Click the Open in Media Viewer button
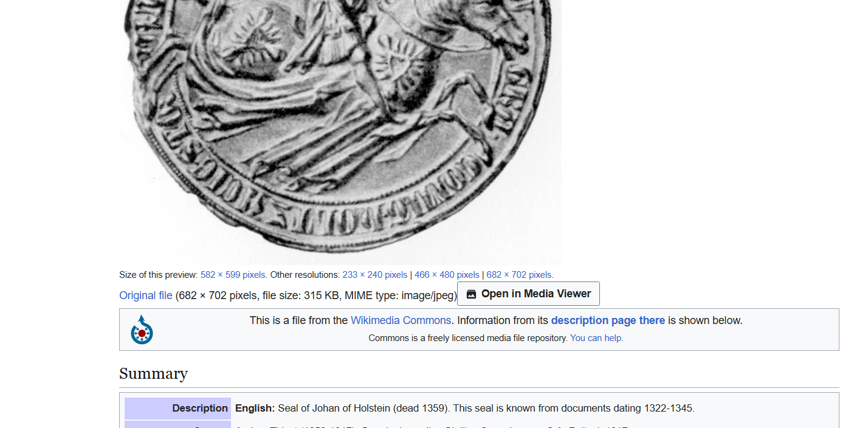 coord(528,294)
